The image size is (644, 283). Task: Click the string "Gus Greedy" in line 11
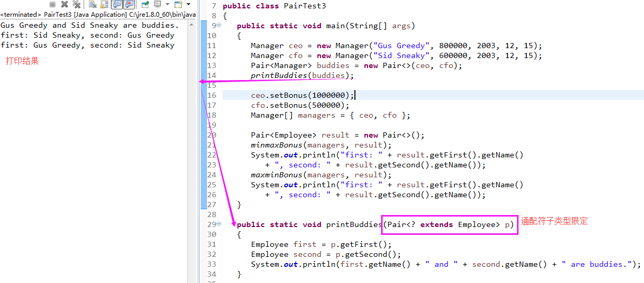[401, 46]
